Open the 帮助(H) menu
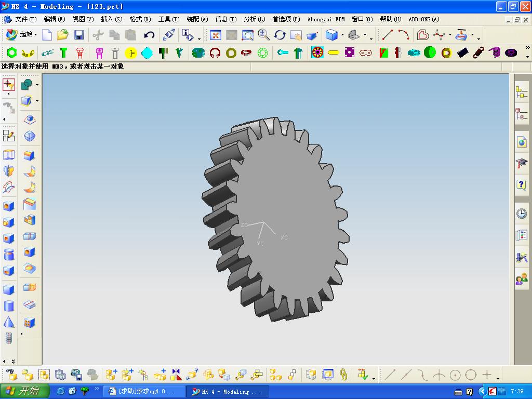 click(x=391, y=19)
